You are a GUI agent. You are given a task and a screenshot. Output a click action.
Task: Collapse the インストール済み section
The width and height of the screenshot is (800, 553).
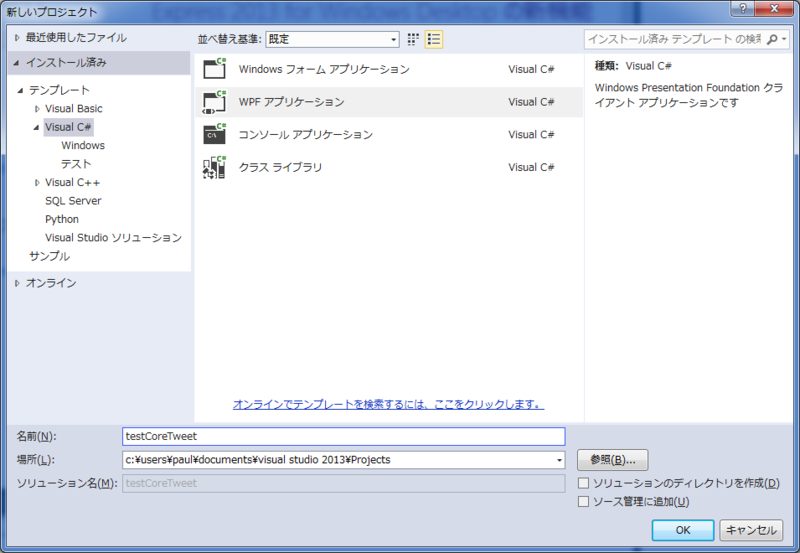pos(16,63)
